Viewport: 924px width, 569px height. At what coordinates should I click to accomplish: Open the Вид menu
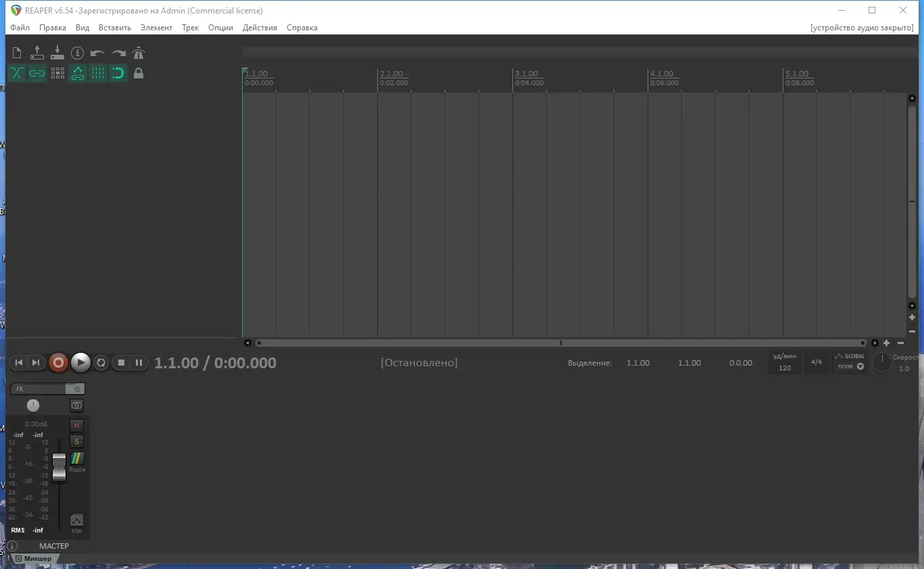pos(82,28)
